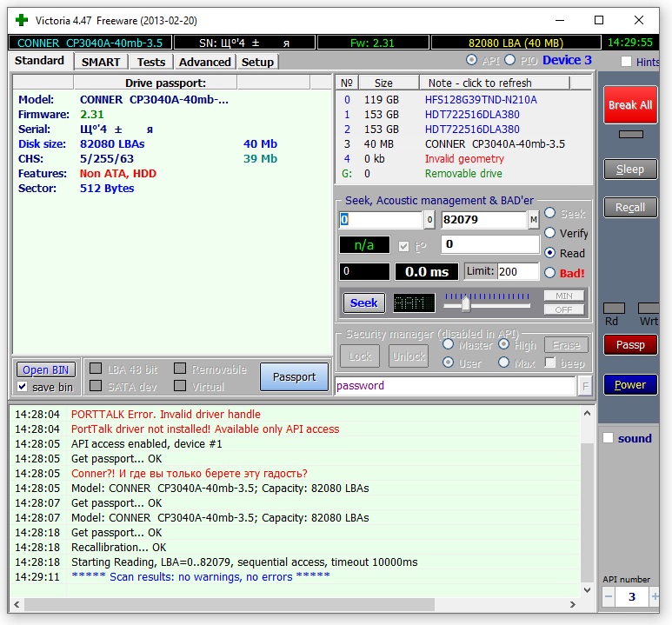Toggle the sound checkbox
672x625 pixels.
[x=609, y=438]
